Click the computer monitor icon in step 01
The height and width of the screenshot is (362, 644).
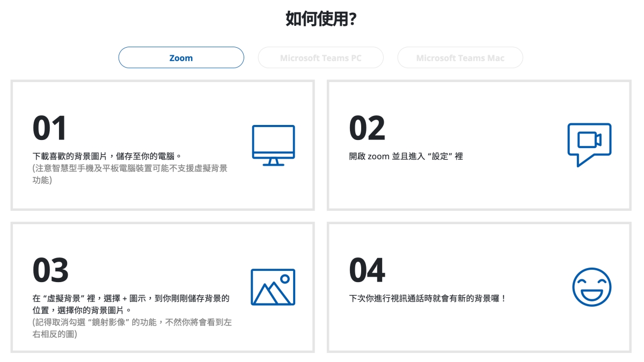tap(273, 145)
